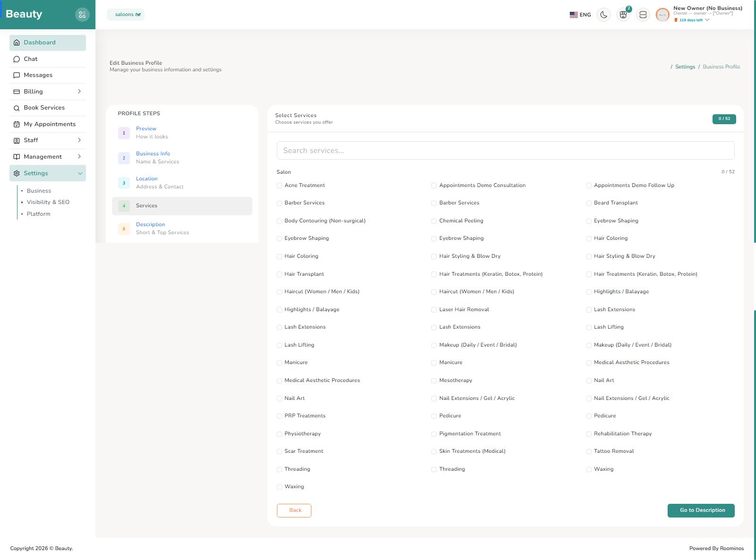This screenshot has height=560, width=756.
Task: Click the Location step link
Action: [147, 178]
